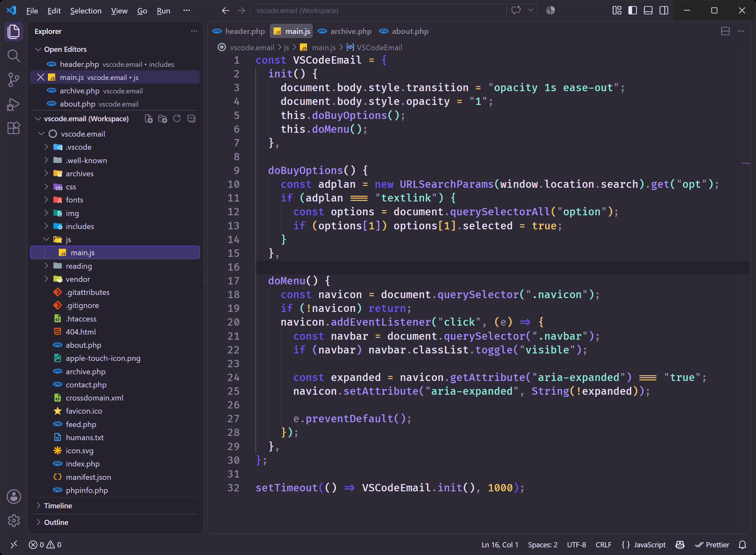Open the Manage gear icon
Viewport: 756px width, 555px height.
14,521
